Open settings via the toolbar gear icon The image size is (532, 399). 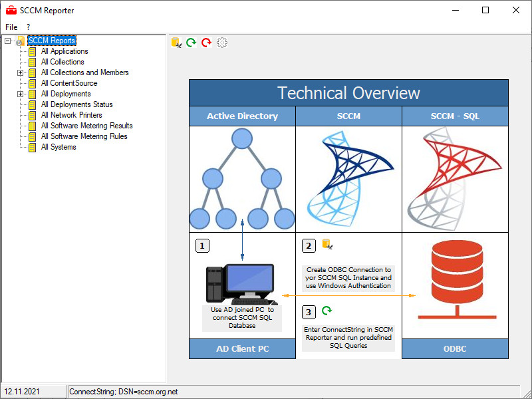coord(222,43)
